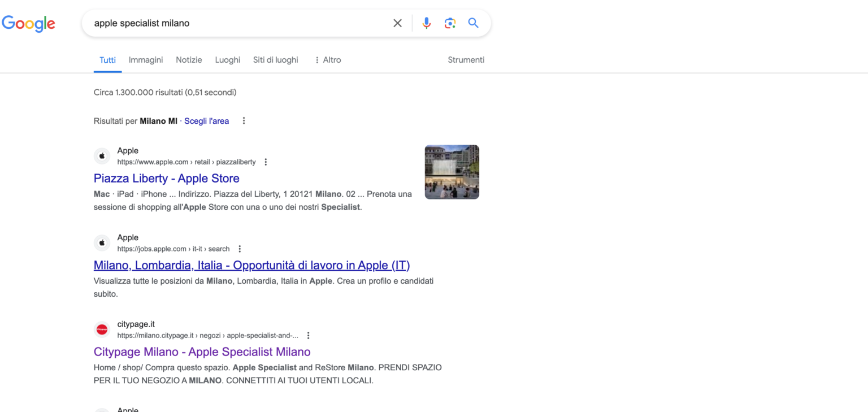The width and height of the screenshot is (868, 412).
Task: Switch to the Immagini tab
Action: (x=145, y=59)
